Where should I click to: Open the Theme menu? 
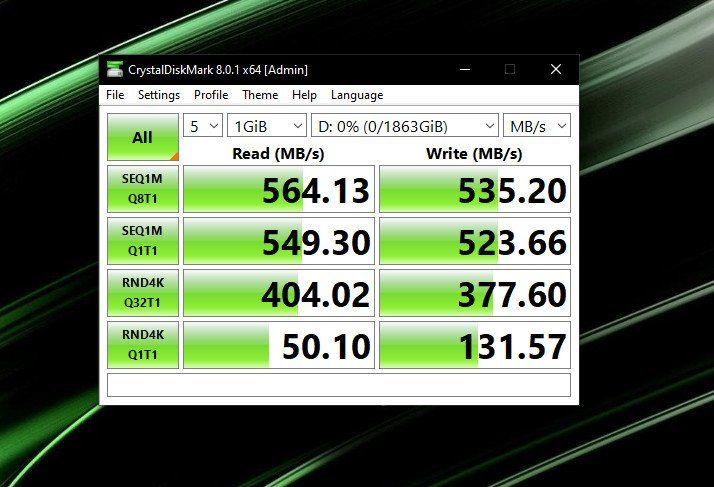tap(260, 95)
